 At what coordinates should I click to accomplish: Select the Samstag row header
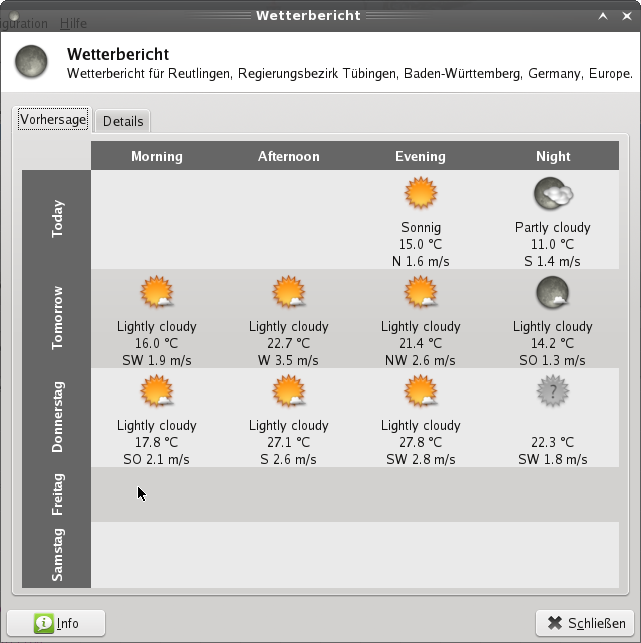57,554
